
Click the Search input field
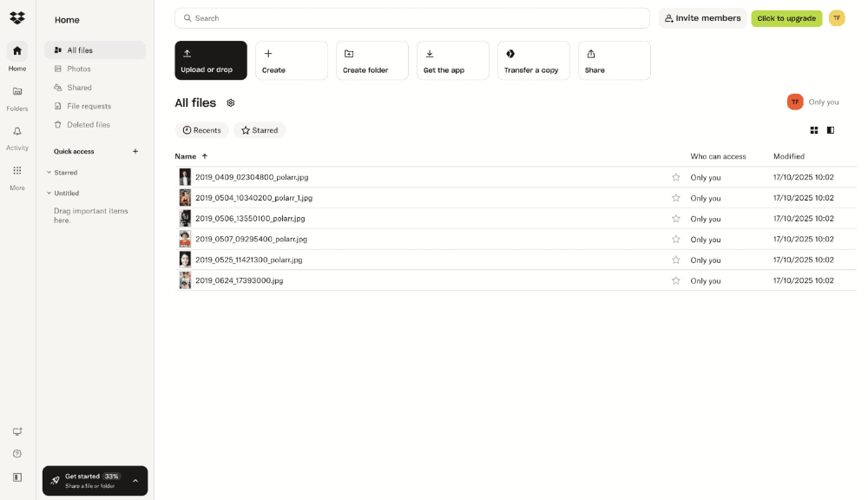pos(412,18)
